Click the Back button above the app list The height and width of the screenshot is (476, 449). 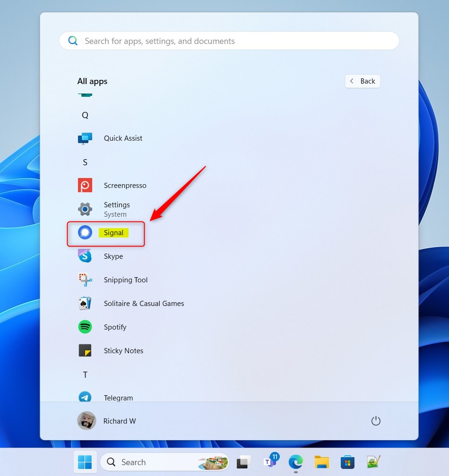(363, 81)
